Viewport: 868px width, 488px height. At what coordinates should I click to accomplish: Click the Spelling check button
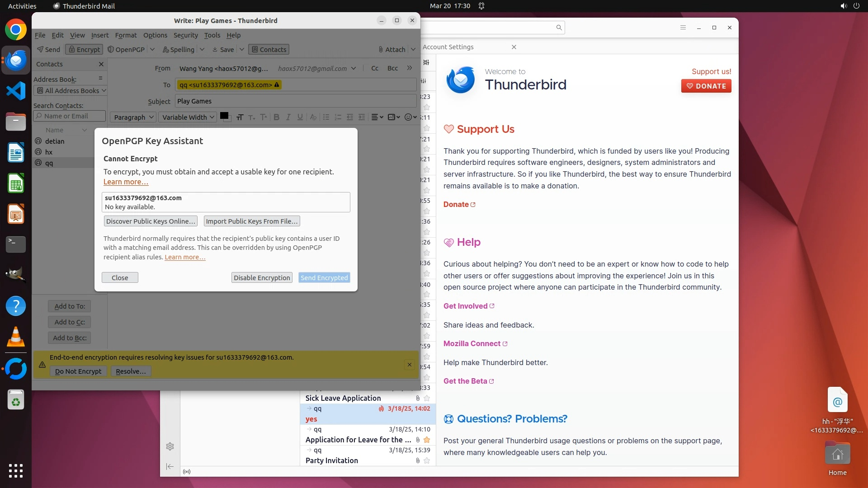(179, 50)
